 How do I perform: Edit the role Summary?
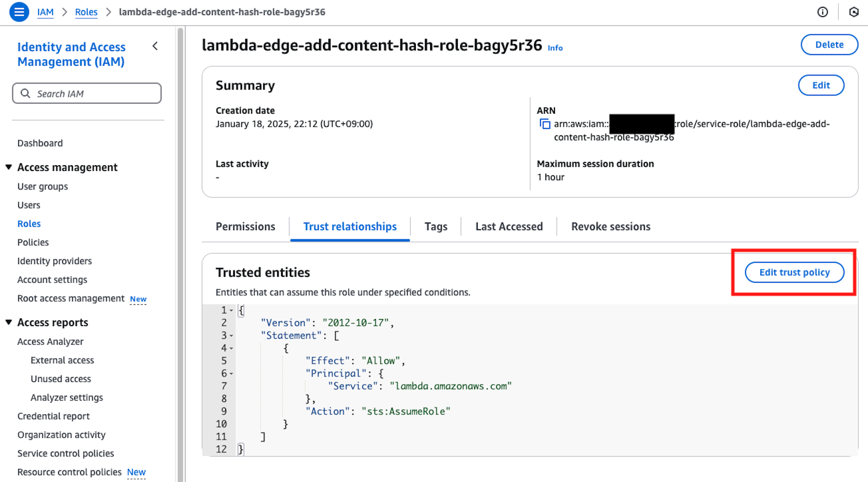pyautogui.click(x=821, y=85)
